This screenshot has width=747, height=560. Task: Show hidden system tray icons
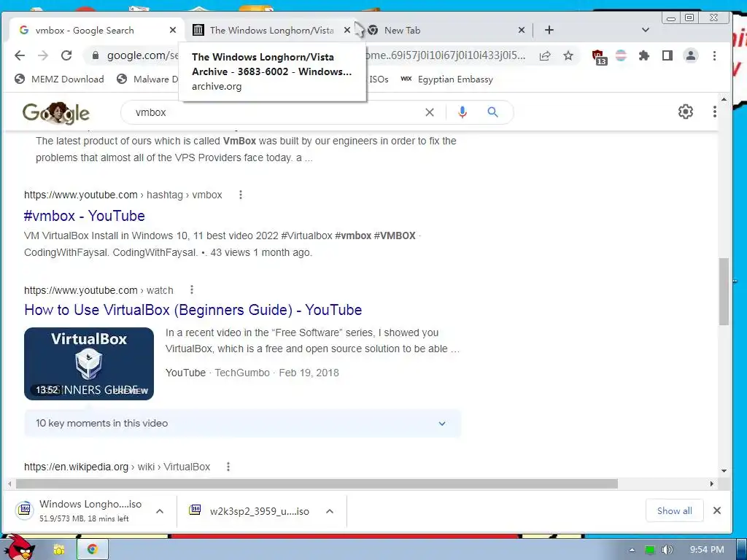click(632, 550)
